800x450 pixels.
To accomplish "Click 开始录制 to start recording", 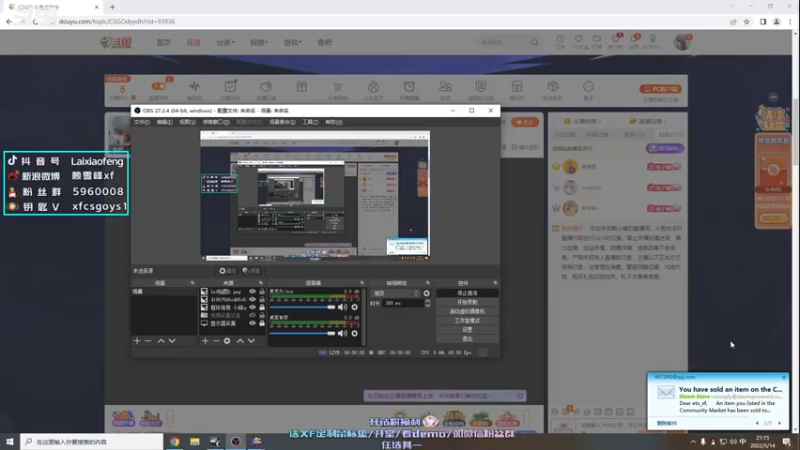I will [467, 303].
